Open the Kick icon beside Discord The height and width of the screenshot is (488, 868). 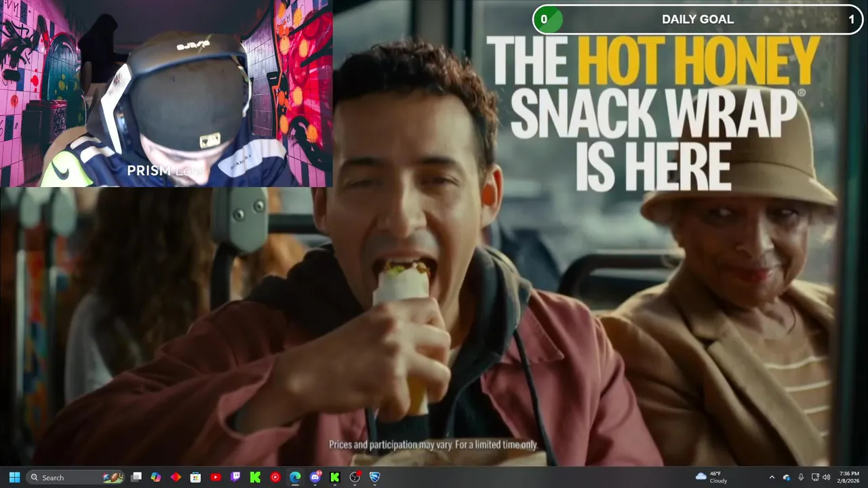pos(335,477)
